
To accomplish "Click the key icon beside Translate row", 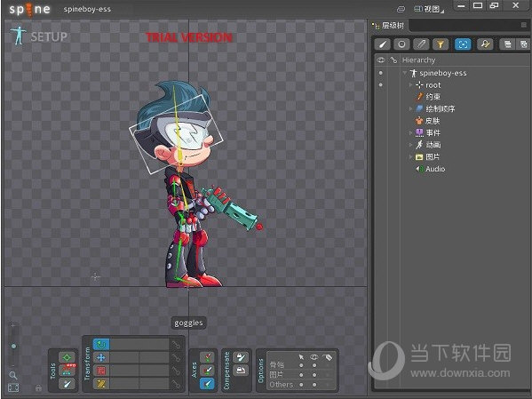I will [x=176, y=357].
